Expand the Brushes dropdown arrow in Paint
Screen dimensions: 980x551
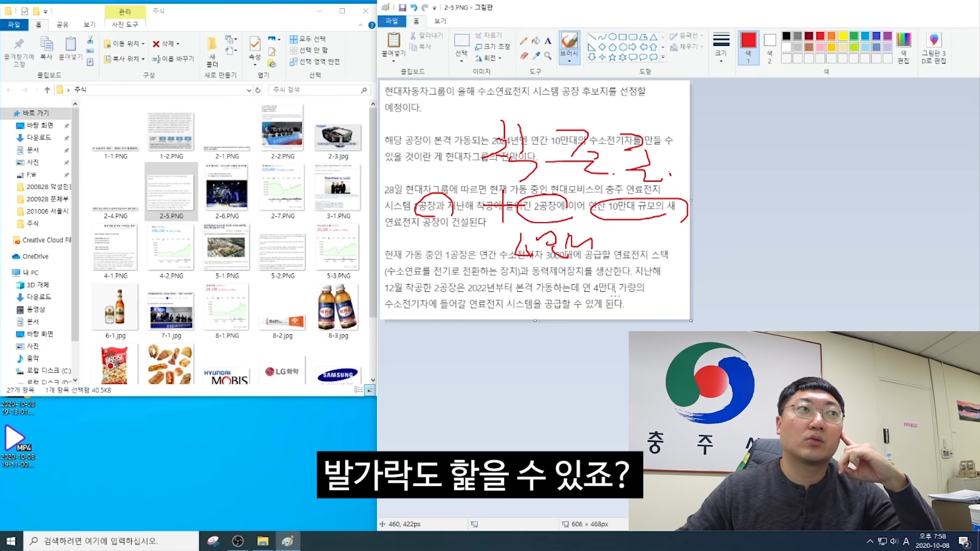tap(569, 61)
